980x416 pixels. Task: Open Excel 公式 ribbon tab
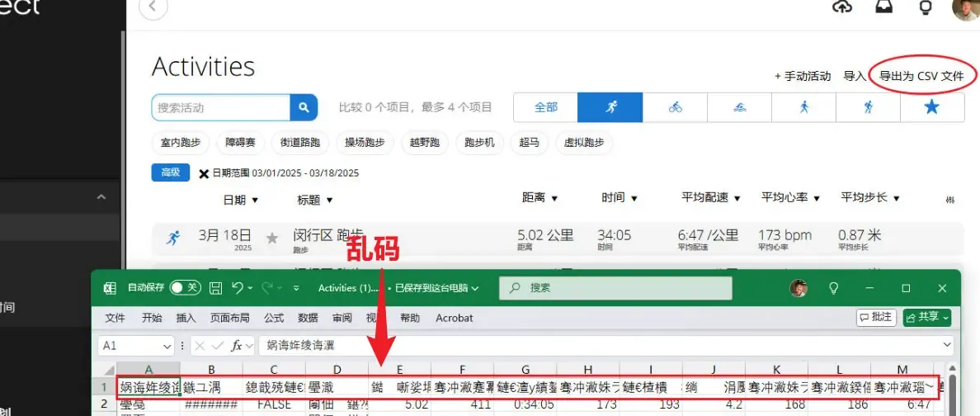click(274, 318)
